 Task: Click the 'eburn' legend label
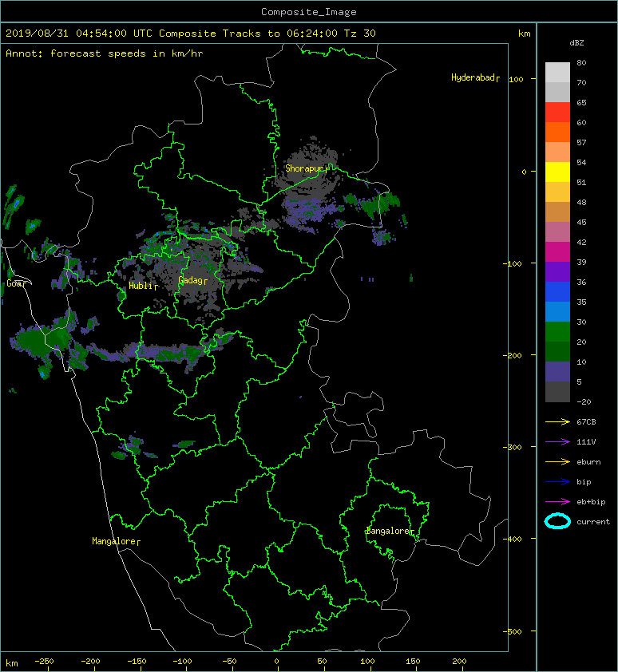(588, 462)
